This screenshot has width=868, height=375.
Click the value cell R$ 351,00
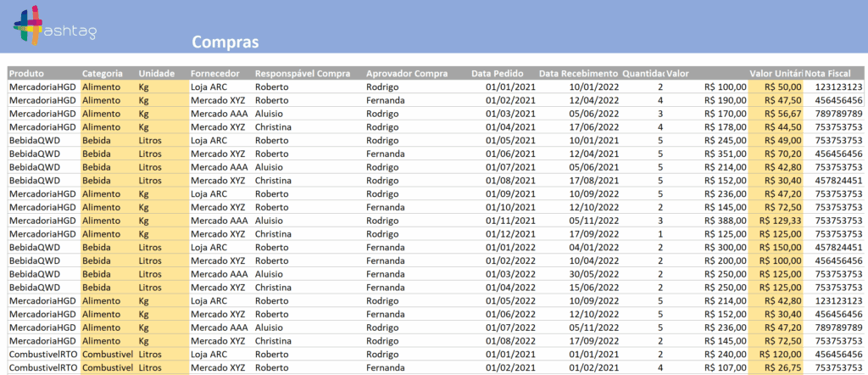[726, 154]
